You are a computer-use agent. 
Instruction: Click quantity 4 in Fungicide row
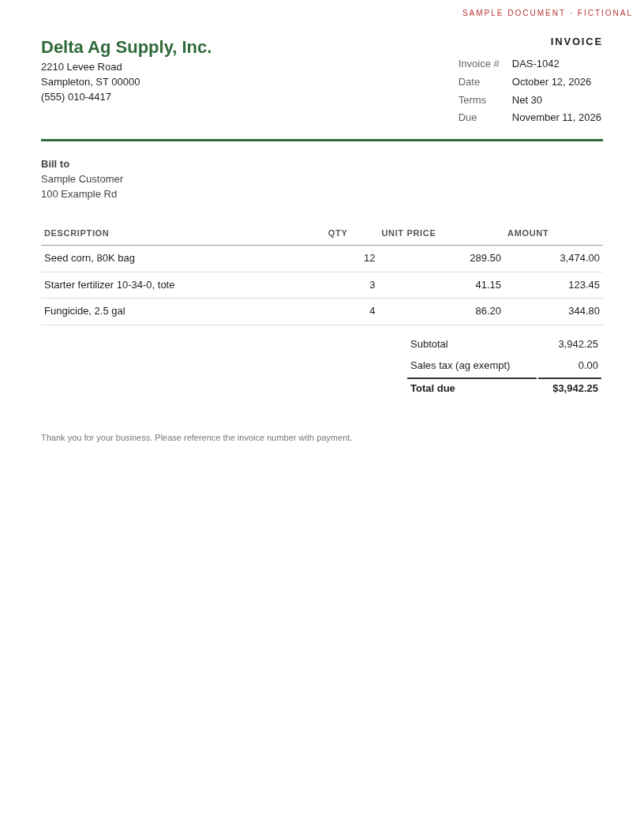pyautogui.click(x=373, y=311)
